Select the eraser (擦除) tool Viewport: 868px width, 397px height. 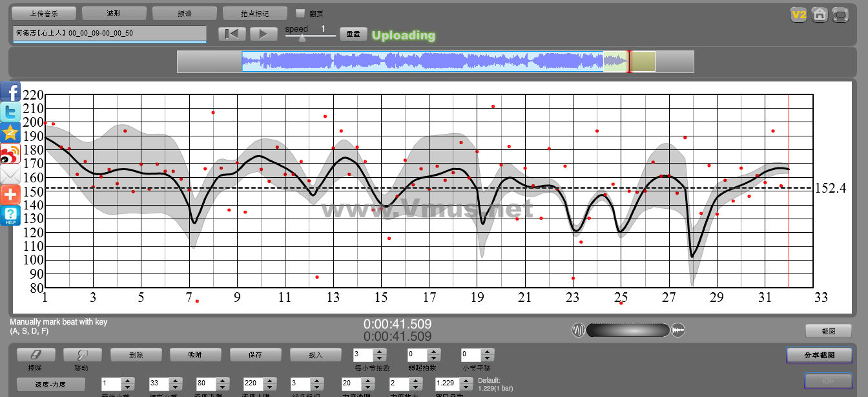(36, 355)
